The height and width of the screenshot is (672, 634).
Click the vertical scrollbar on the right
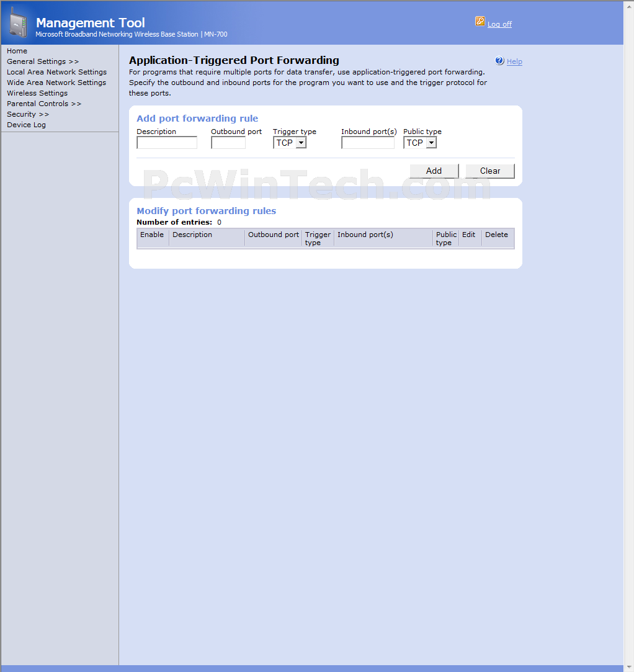(x=629, y=336)
